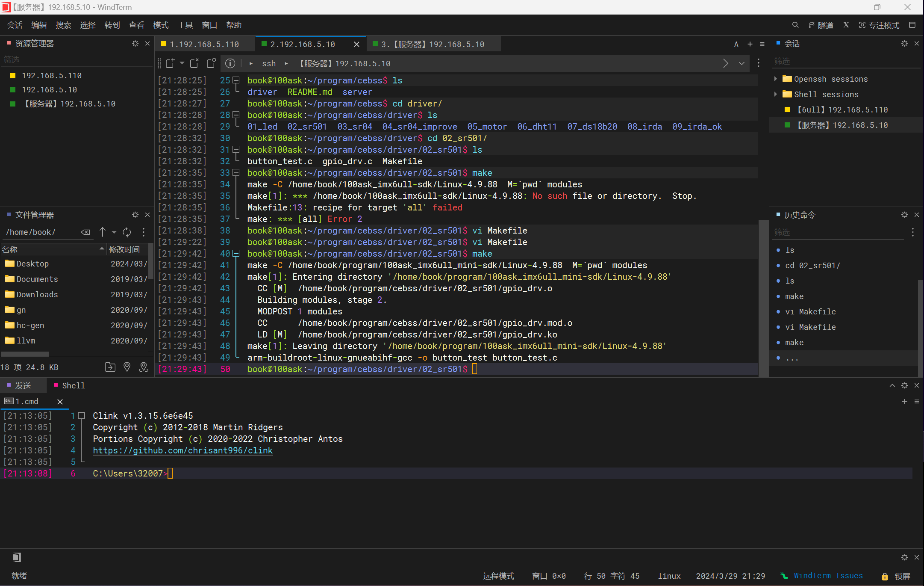924x586 pixels.
Task: Click the session info icon in terminal toolbar
Action: point(230,63)
